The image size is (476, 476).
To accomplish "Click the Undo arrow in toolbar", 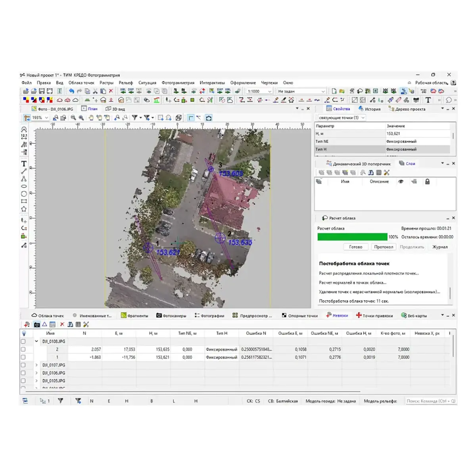I will tap(71, 91).
